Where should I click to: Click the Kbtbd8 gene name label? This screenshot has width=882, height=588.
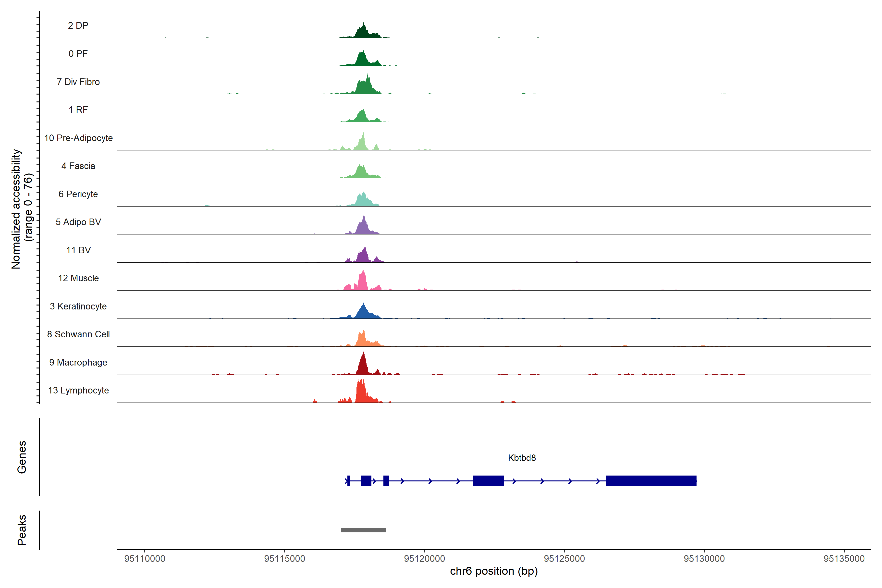[x=522, y=458]
